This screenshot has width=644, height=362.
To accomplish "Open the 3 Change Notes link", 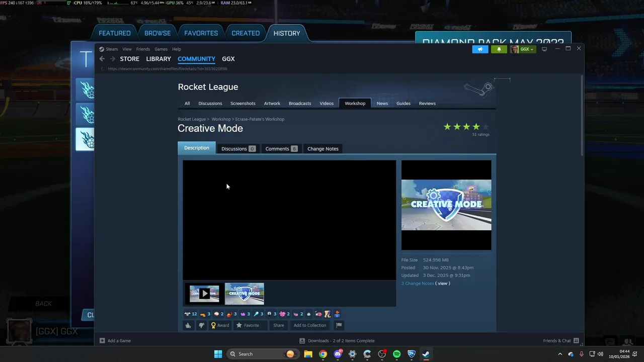I will pos(418,284).
